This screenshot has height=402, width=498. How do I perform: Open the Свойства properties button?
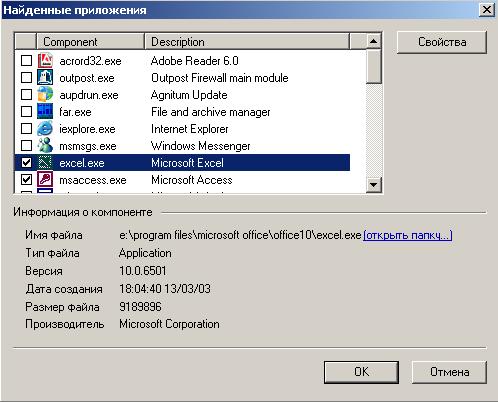pyautogui.click(x=442, y=42)
